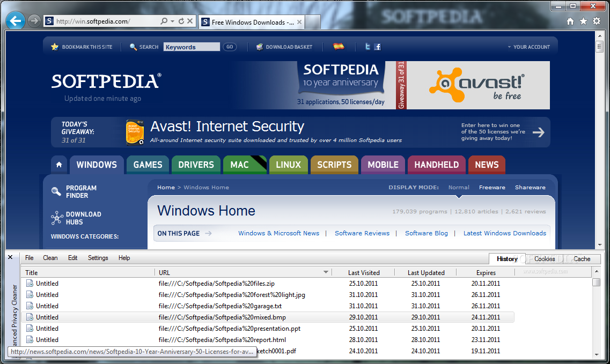Switch to the History tab
Viewport: 610px width, 364px height.
507,258
